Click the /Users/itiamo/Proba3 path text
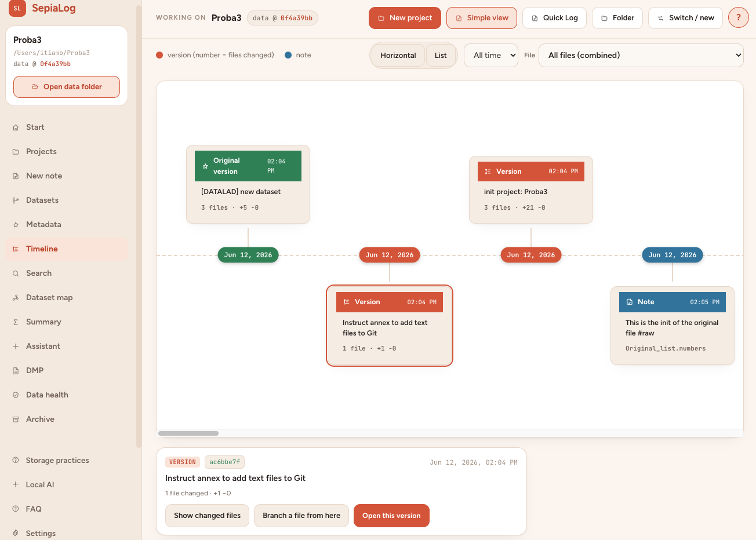Image resolution: width=756 pixels, height=540 pixels. 52,53
